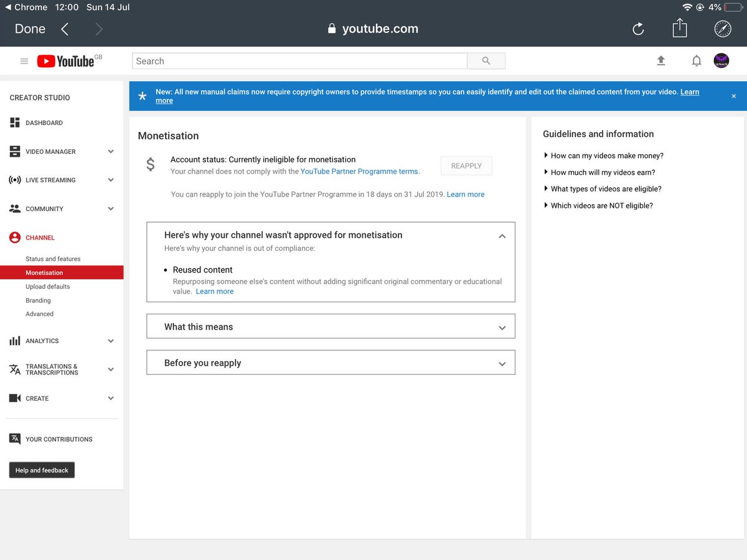Reload the page in the browser
This screenshot has width=747, height=560.
click(638, 29)
